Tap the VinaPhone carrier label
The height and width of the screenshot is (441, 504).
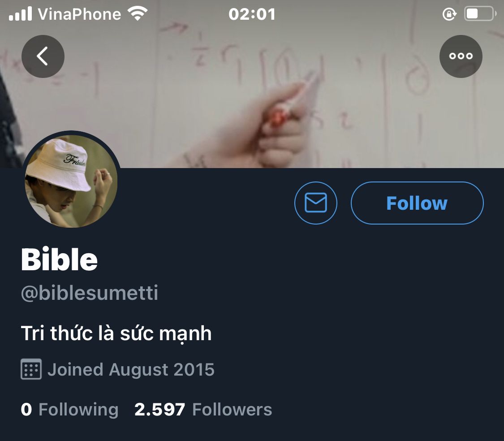pyautogui.click(x=79, y=14)
